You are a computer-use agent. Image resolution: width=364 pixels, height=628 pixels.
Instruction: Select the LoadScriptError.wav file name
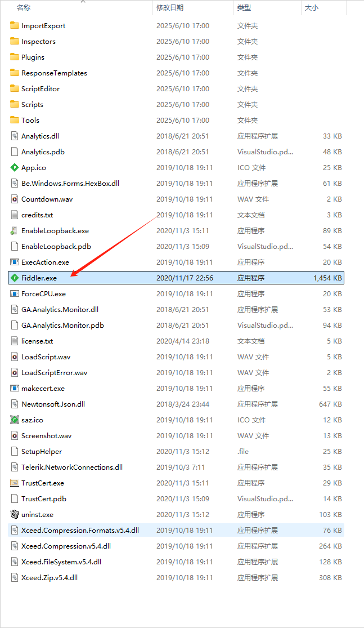click(x=55, y=372)
